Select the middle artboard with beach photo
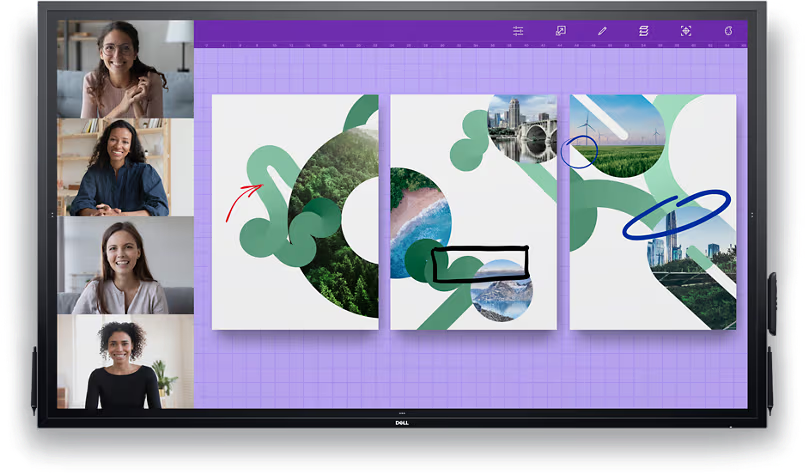 click(473, 212)
